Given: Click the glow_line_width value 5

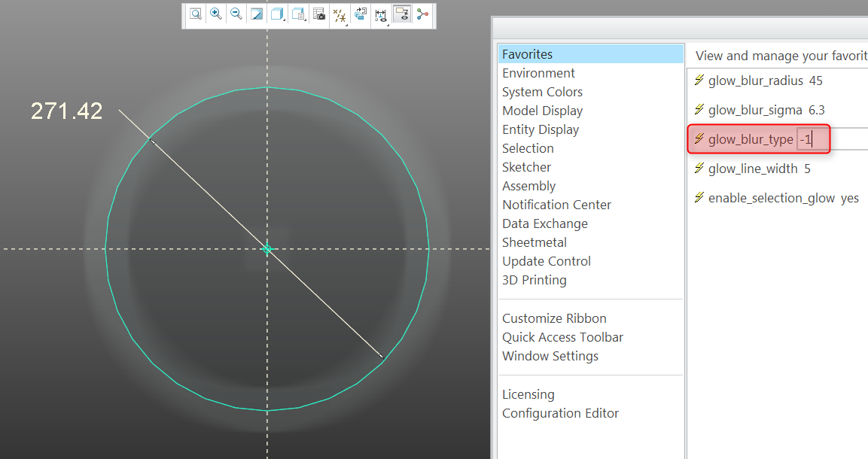Looking at the screenshot, I should (807, 169).
